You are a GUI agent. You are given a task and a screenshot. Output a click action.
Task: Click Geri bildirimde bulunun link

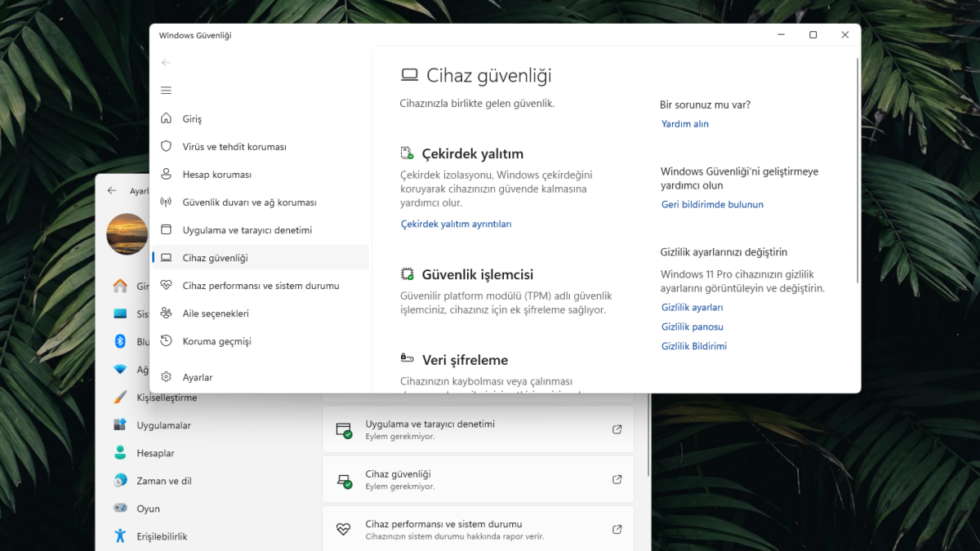tap(712, 205)
